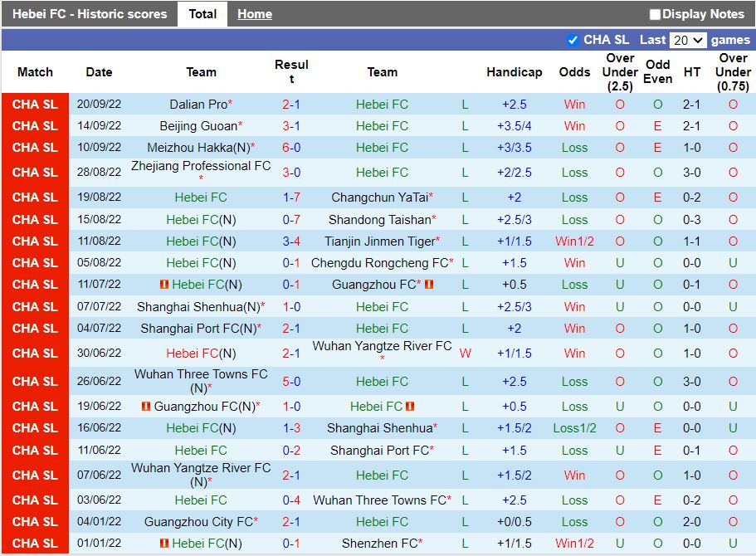
Task: Open the Chengdu Rongcheng FC link
Action: click(380, 262)
